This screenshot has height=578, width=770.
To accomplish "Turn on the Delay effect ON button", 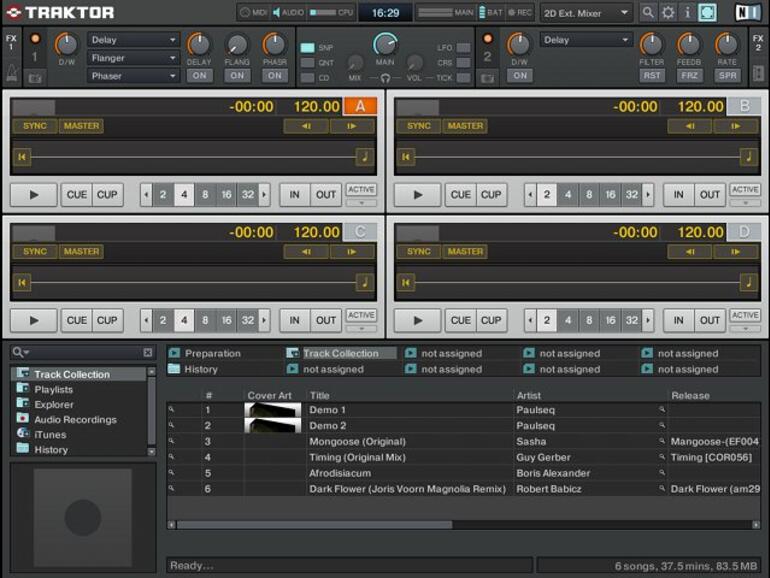I will [199, 76].
